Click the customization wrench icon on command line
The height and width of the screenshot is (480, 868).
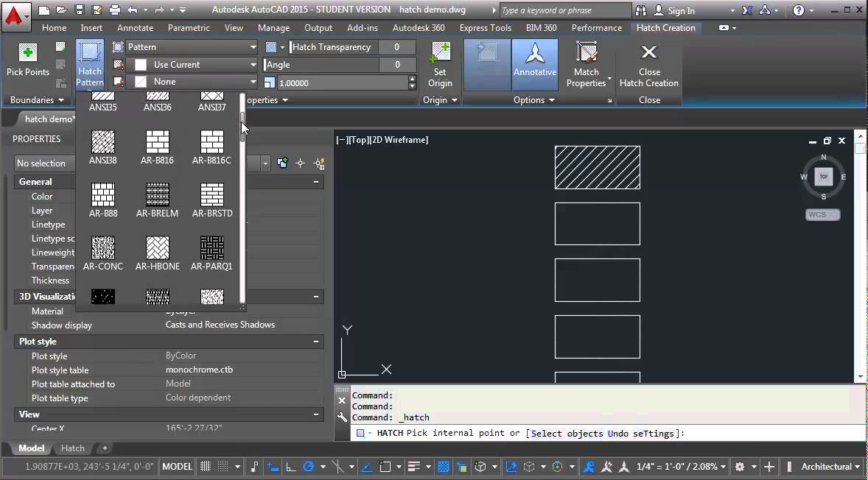pyautogui.click(x=342, y=417)
